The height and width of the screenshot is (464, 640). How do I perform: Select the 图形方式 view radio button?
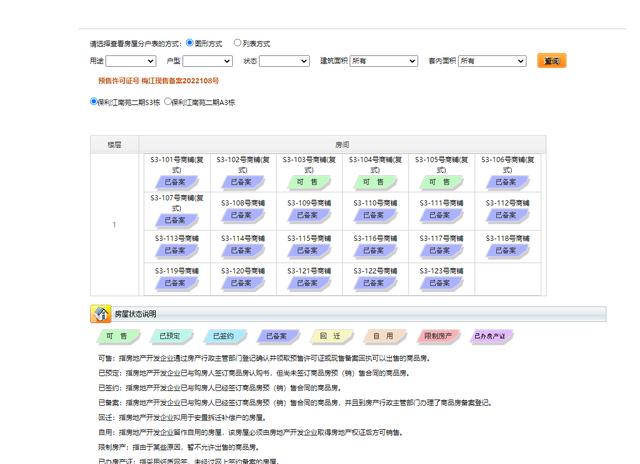click(190, 42)
